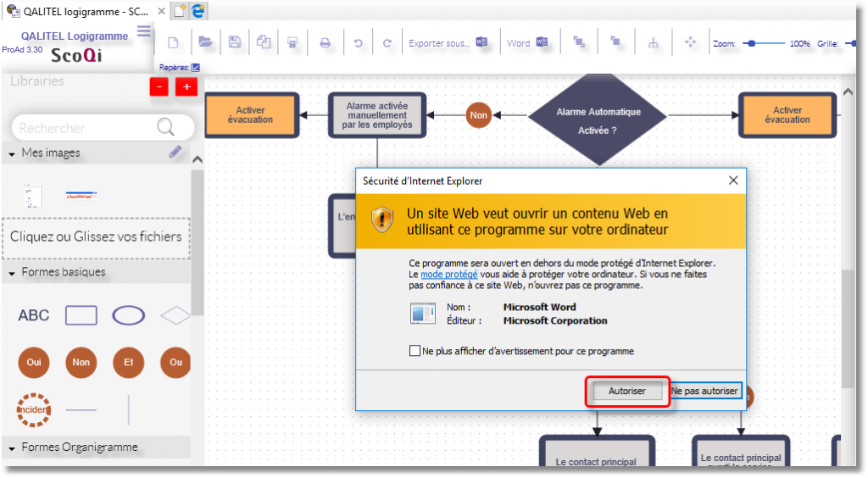868x478 pixels.
Task: Click the red minus button in Librairies
Action: [159, 86]
